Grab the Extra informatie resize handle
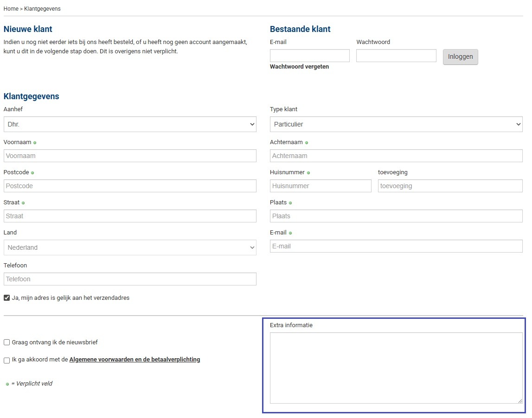This screenshot has height=418, width=532. 520,401
